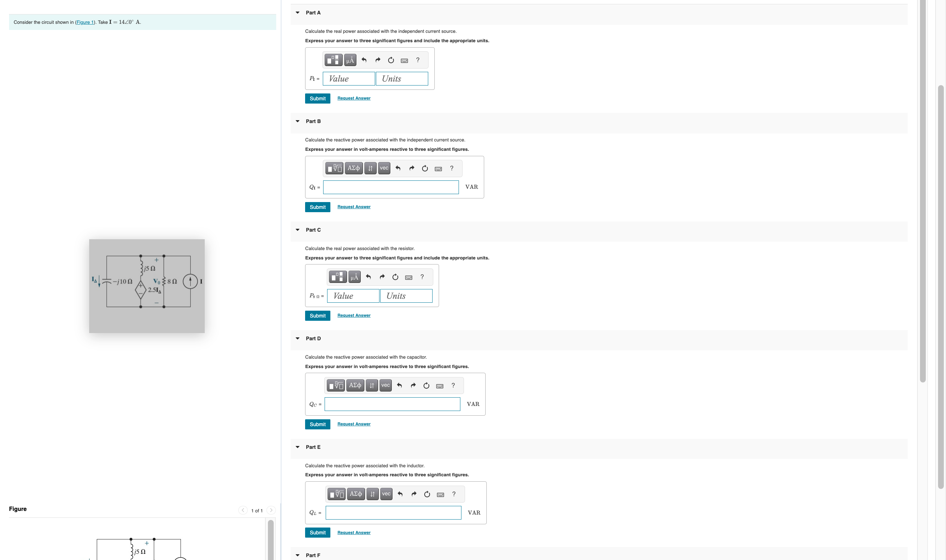This screenshot has width=946, height=560.
Task: Collapse the Part F section
Action: [x=298, y=555]
